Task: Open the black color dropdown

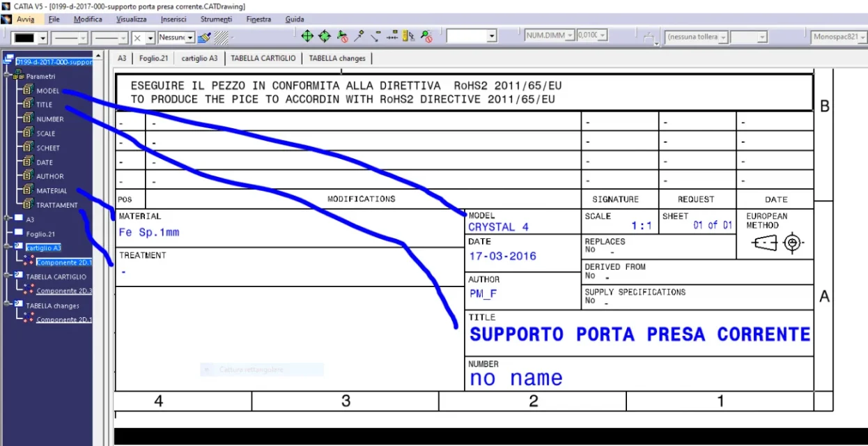Action: 43,38
